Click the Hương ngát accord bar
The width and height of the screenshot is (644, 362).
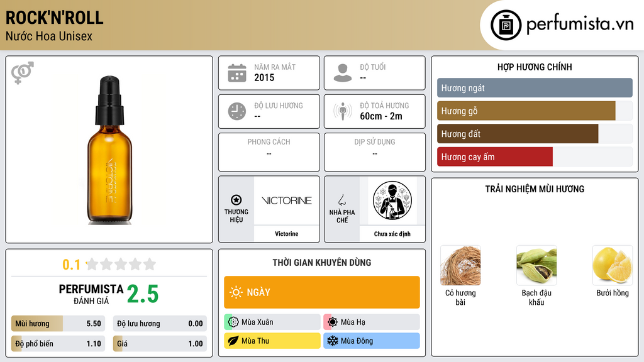pos(535,88)
